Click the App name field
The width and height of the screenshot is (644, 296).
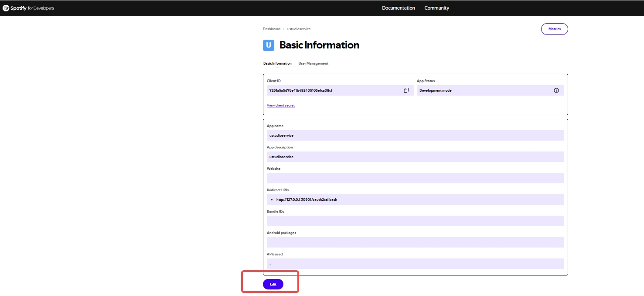415,135
